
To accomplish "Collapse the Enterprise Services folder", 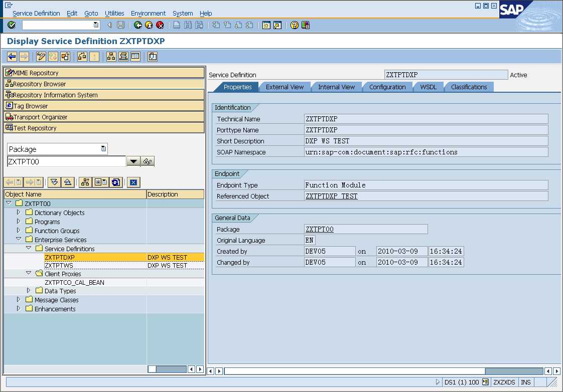I will point(19,239).
